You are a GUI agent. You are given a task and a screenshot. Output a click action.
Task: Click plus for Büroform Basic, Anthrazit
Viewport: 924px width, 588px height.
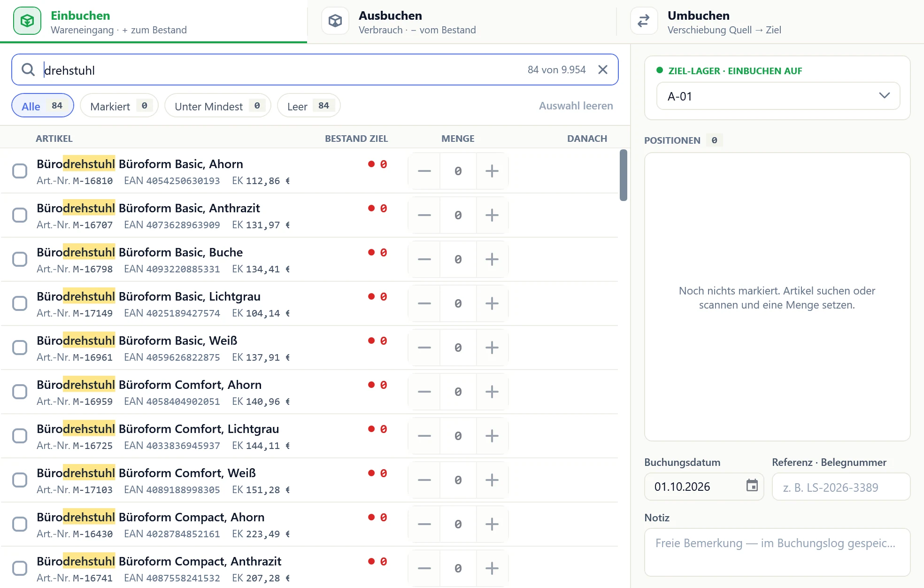(492, 215)
